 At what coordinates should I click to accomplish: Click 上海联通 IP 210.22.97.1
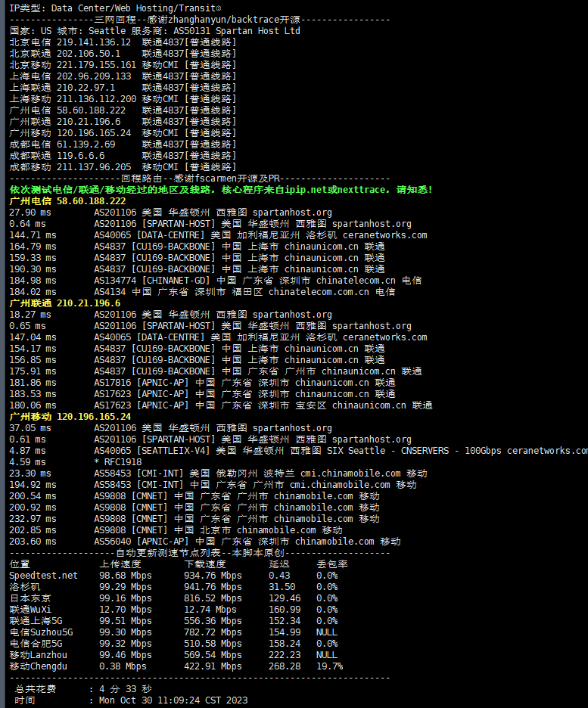86,88
